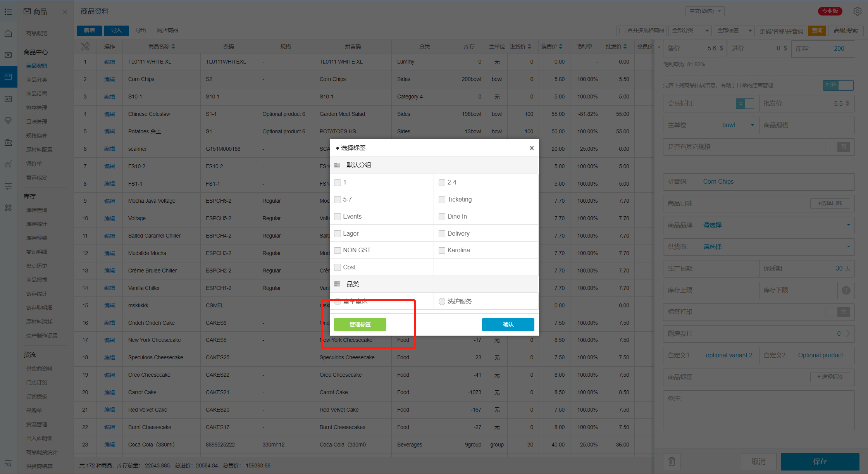Go to 库存查询 menu item
The image size is (868, 474).
click(x=37, y=210)
